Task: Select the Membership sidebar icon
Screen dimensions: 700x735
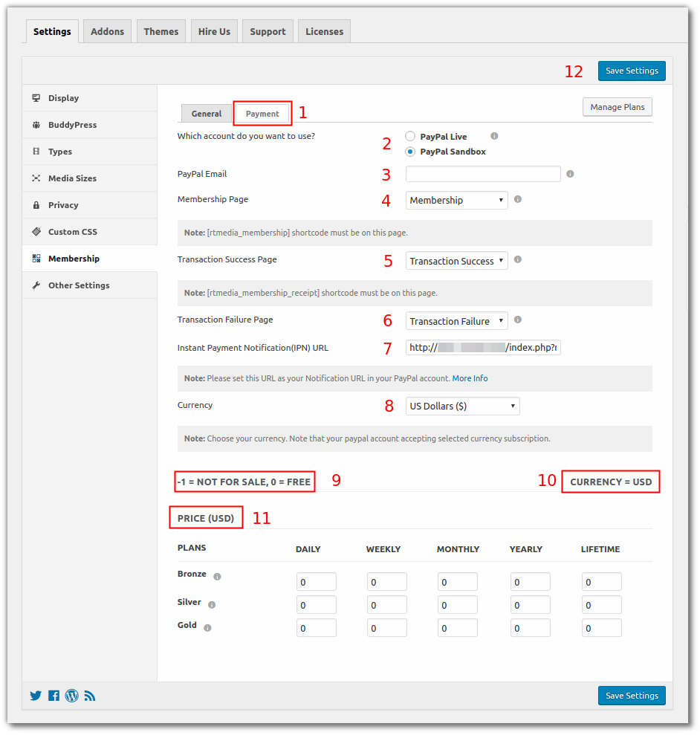Action: coord(36,258)
